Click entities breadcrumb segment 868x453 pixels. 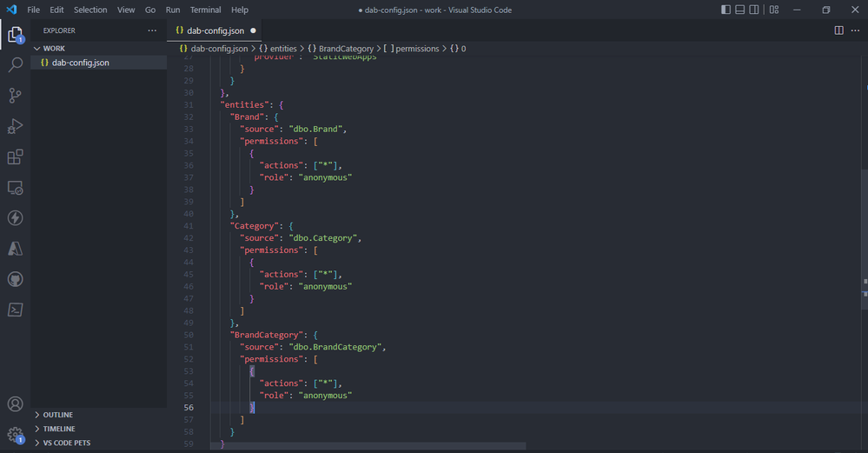pyautogui.click(x=278, y=49)
